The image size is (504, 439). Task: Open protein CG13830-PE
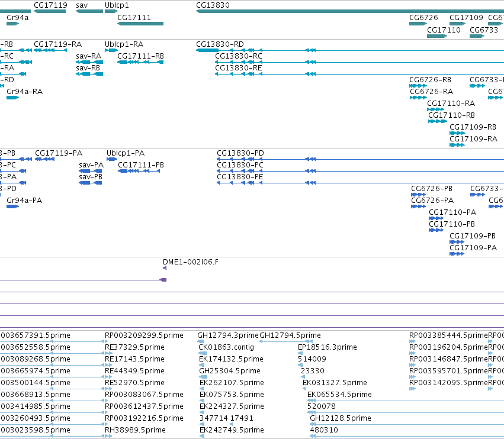[x=240, y=177]
